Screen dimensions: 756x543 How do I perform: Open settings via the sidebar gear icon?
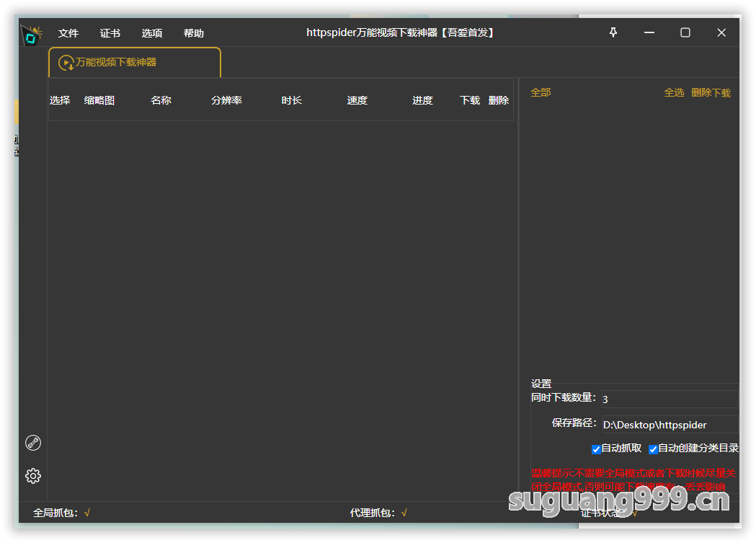[x=33, y=476]
